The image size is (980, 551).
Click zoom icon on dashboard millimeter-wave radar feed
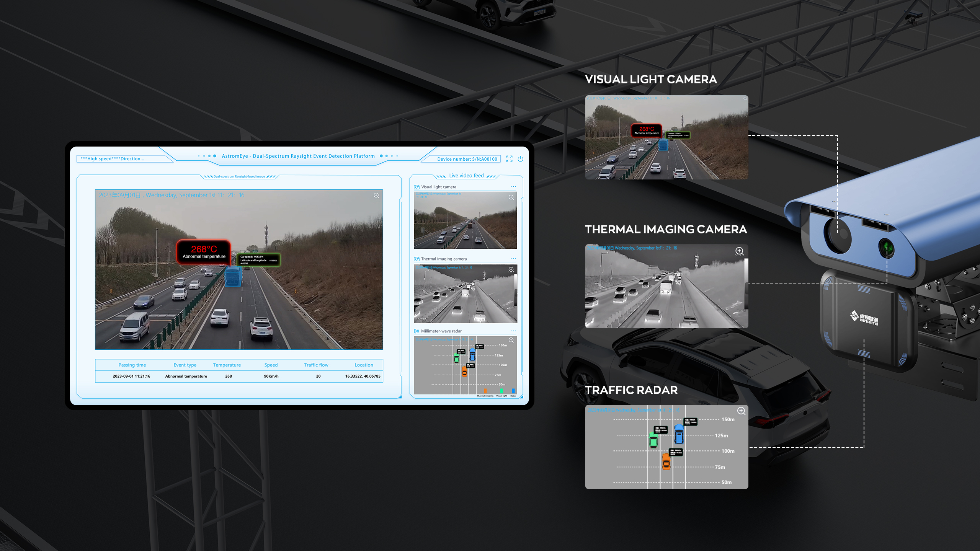tap(511, 340)
